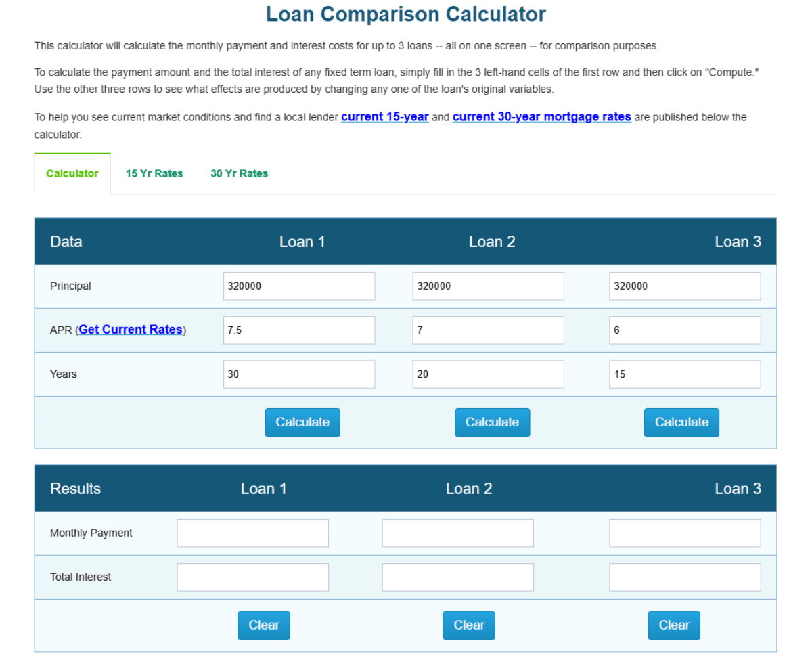Clear the Loan 1 results
Screen dimensions: 812x662
click(x=263, y=625)
